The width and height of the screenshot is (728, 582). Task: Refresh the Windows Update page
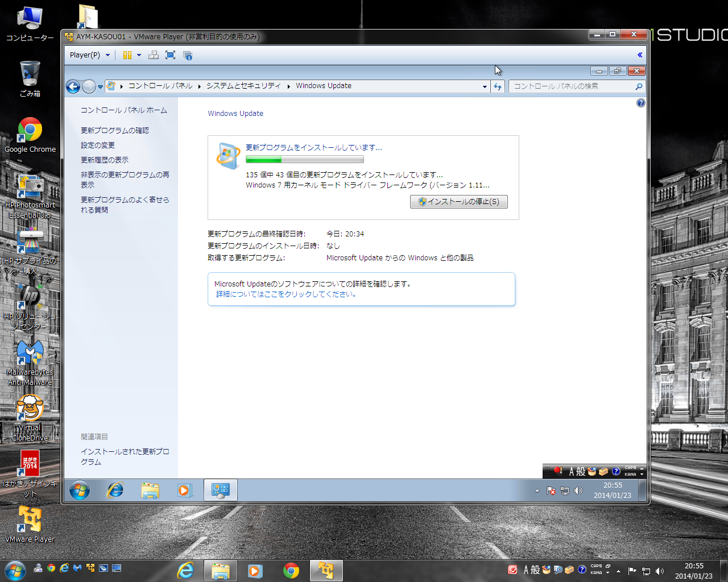[x=498, y=86]
